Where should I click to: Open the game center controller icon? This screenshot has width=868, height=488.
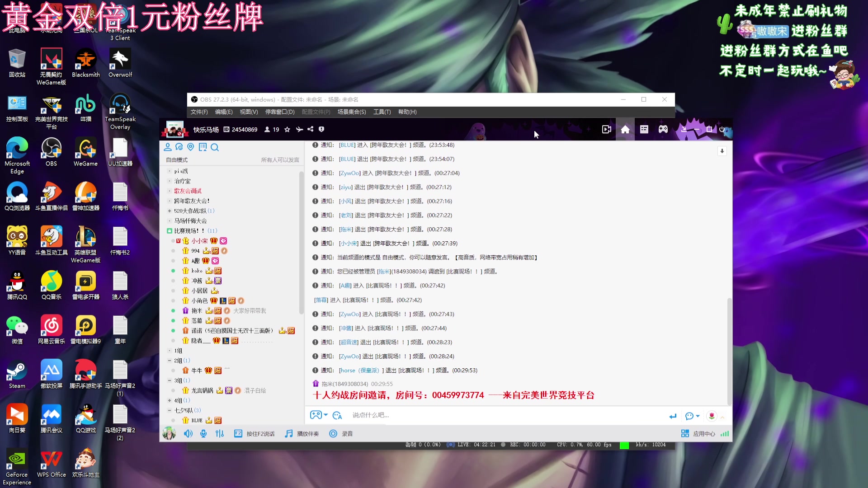663,129
